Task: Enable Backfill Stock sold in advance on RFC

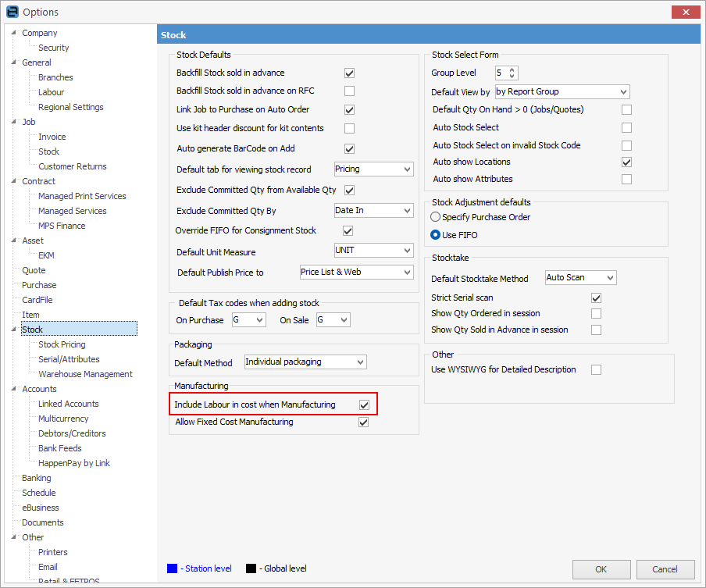Action: [x=349, y=91]
